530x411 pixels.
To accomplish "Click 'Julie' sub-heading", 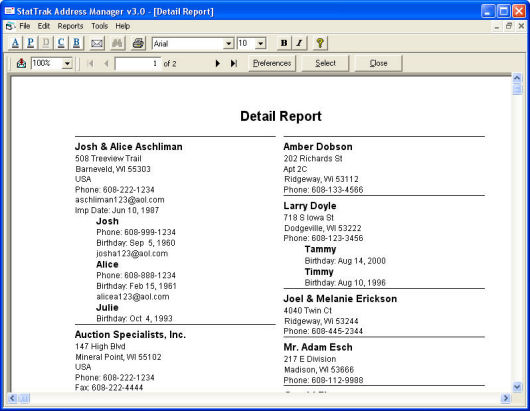I will click(107, 308).
